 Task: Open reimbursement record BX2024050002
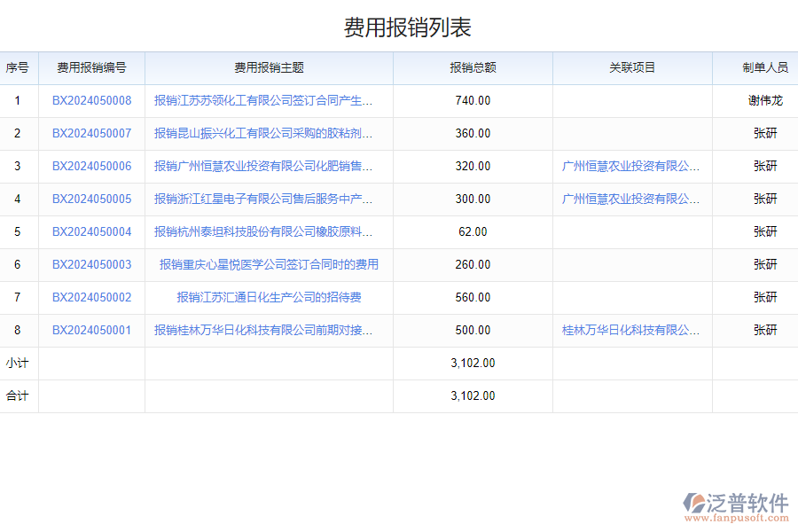click(92, 297)
